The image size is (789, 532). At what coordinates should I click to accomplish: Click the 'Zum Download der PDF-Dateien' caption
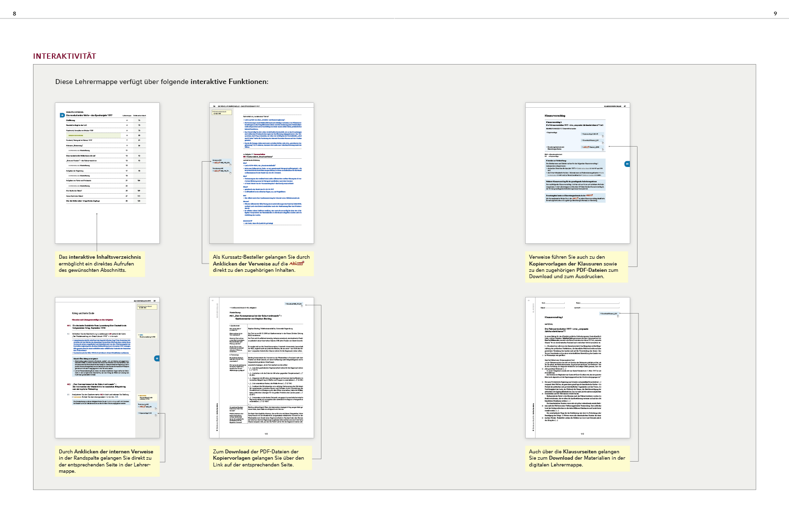[x=260, y=458]
